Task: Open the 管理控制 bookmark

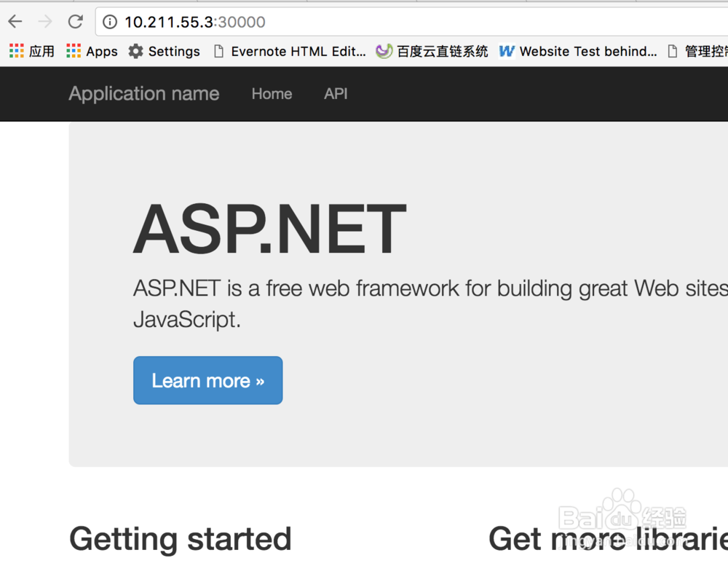Action: tap(697, 51)
